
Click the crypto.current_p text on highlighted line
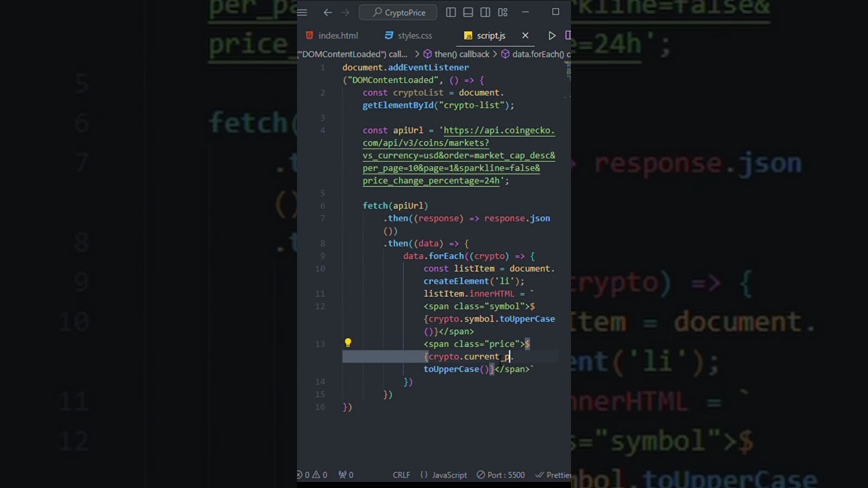click(x=470, y=357)
